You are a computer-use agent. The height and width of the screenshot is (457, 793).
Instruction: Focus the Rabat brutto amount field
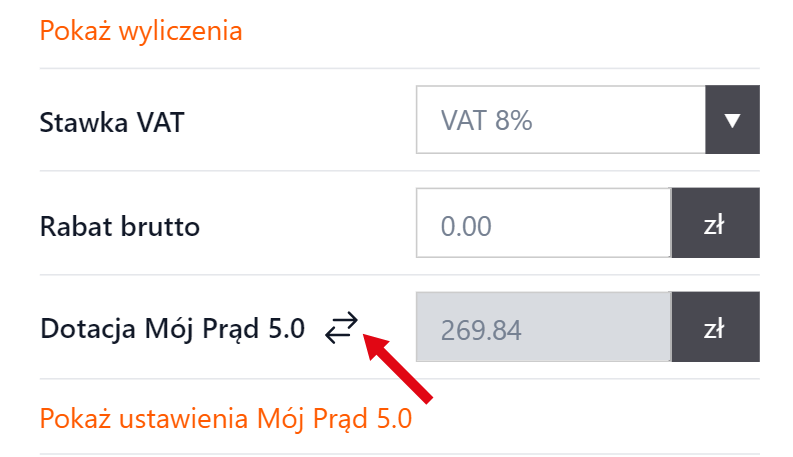coord(543,226)
